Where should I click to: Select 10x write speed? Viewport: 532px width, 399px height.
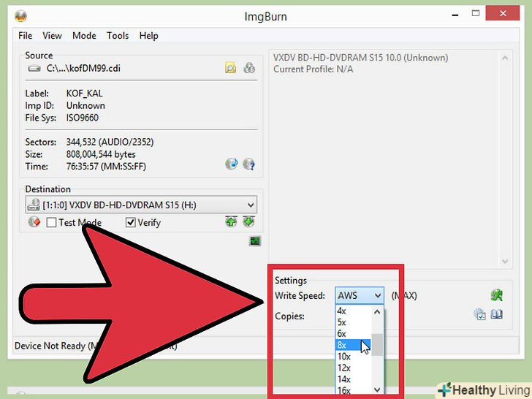pyautogui.click(x=352, y=357)
